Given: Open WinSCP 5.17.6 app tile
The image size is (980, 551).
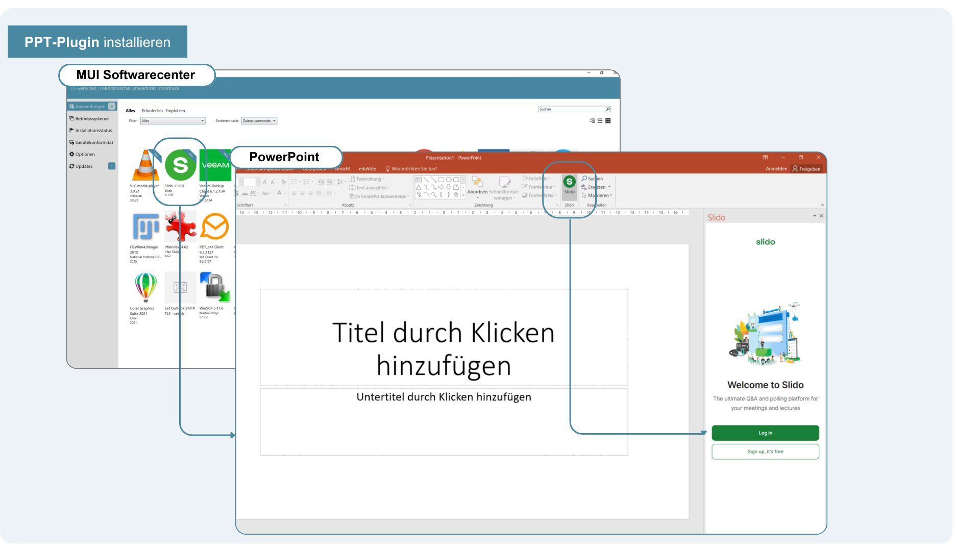Looking at the screenshot, I should 215,296.
